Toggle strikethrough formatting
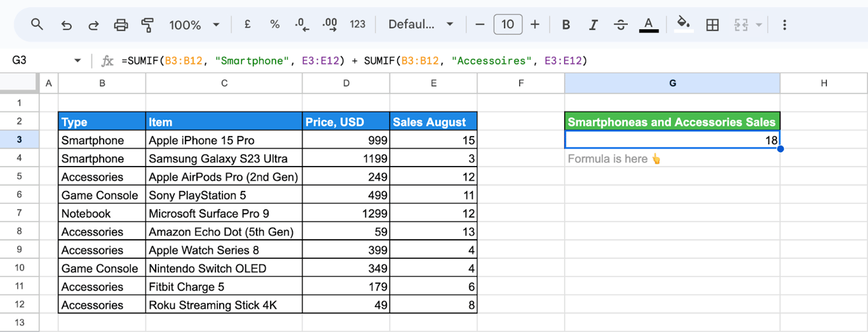The image size is (868, 332). [621, 25]
